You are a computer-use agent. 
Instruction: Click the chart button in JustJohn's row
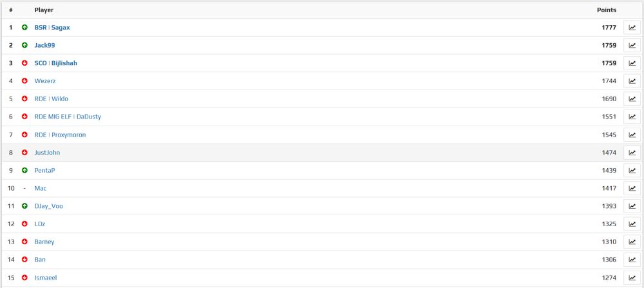click(632, 153)
